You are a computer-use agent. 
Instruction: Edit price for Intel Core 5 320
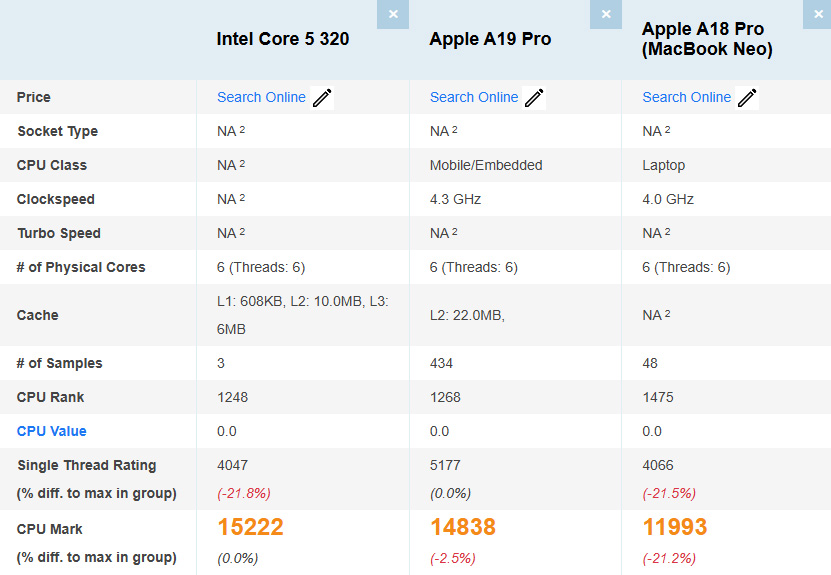(x=322, y=98)
